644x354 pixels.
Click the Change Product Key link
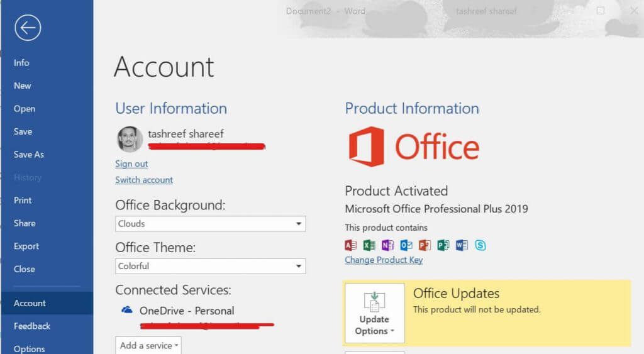384,260
